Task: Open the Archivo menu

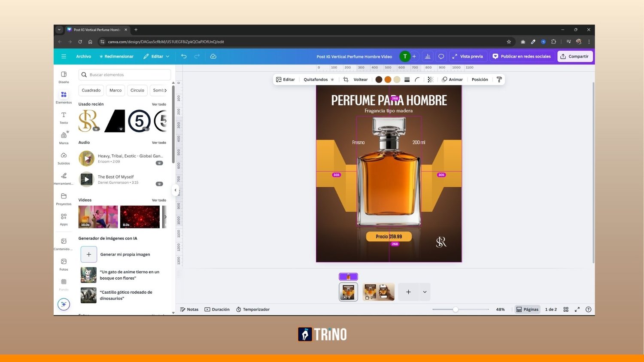Action: pos(83,56)
